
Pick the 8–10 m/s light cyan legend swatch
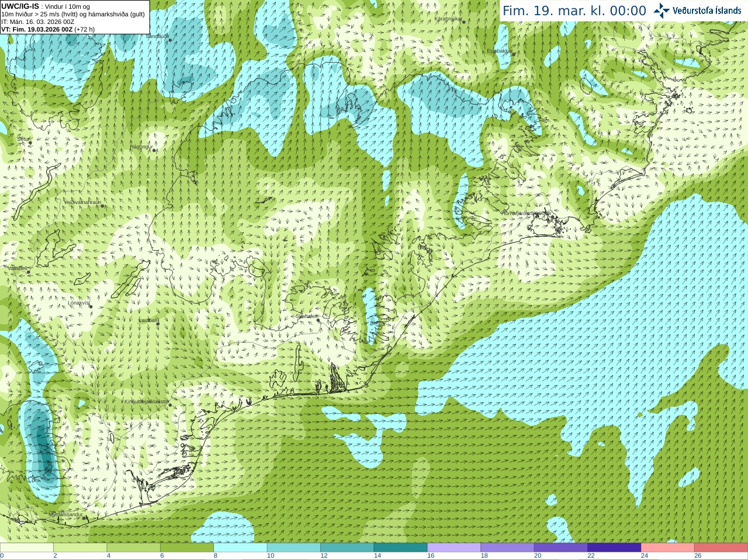pyautogui.click(x=240, y=548)
